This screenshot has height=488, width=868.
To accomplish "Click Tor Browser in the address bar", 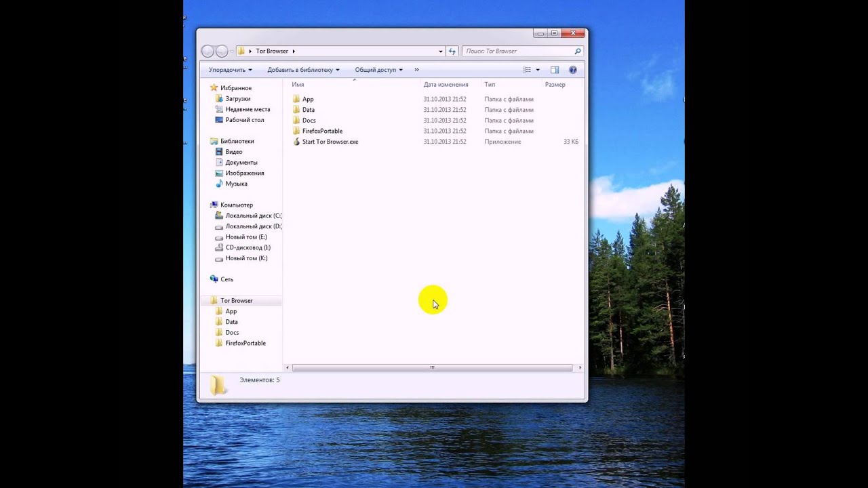I will [x=272, y=52].
